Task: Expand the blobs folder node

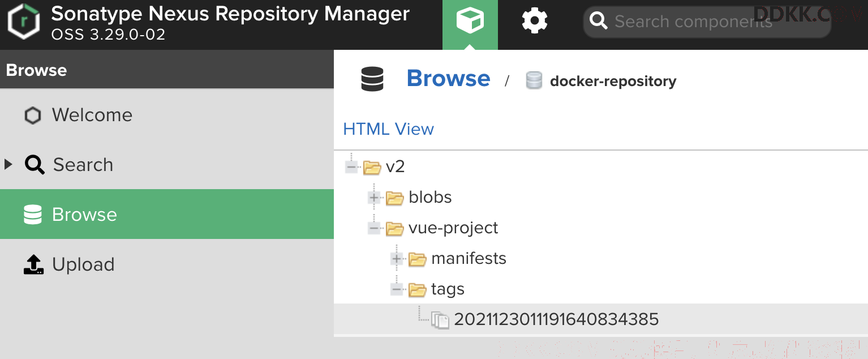Action: 374,198
